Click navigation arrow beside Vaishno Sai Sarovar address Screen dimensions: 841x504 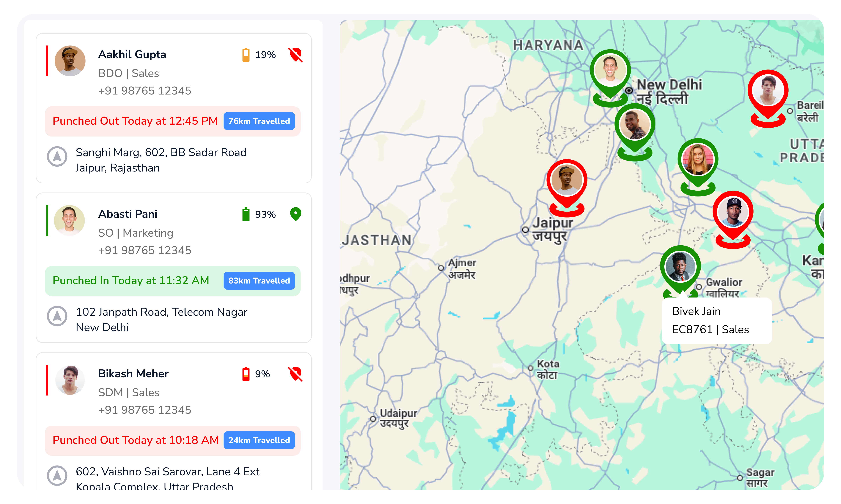57,475
